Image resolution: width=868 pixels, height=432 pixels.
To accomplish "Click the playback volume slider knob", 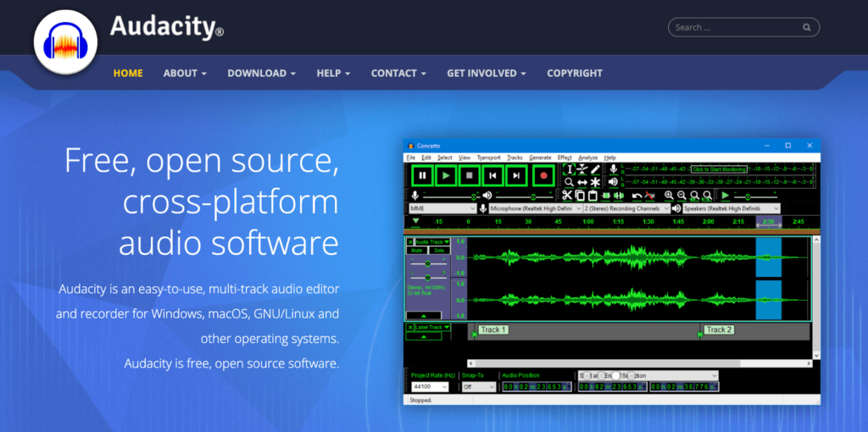I will (x=534, y=197).
